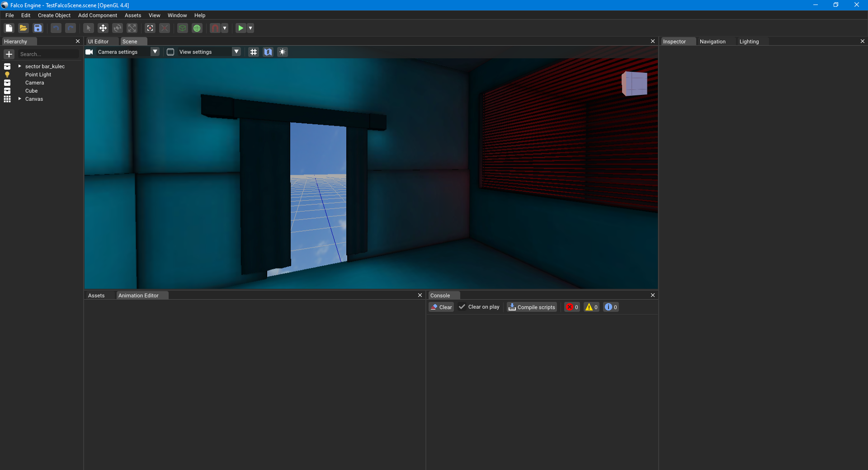Save the scene with the floppy disk icon
Viewport: 868px width, 470px height.
point(38,28)
